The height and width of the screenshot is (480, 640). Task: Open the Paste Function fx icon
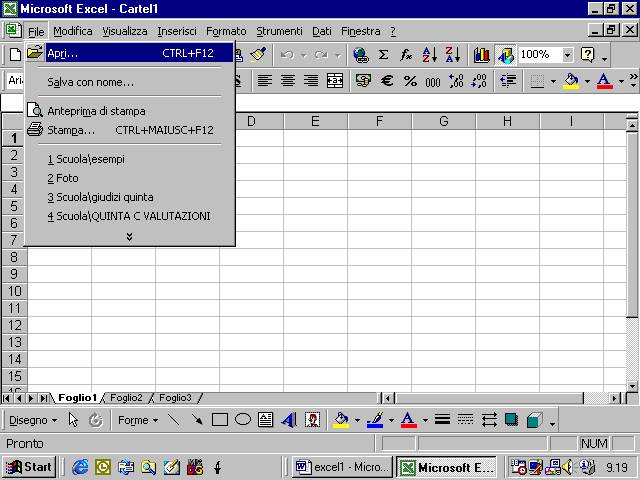[x=406, y=55]
